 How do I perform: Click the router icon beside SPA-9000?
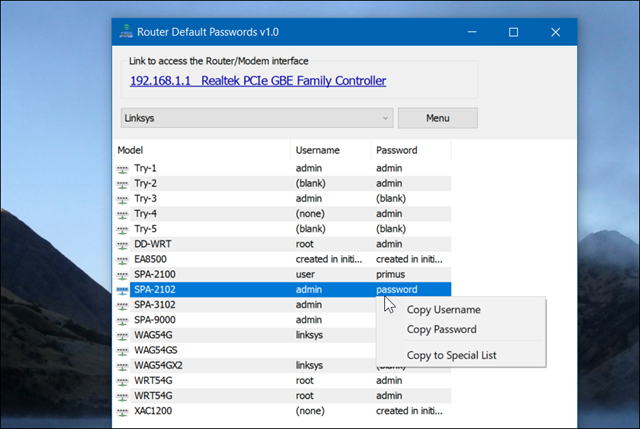point(123,320)
